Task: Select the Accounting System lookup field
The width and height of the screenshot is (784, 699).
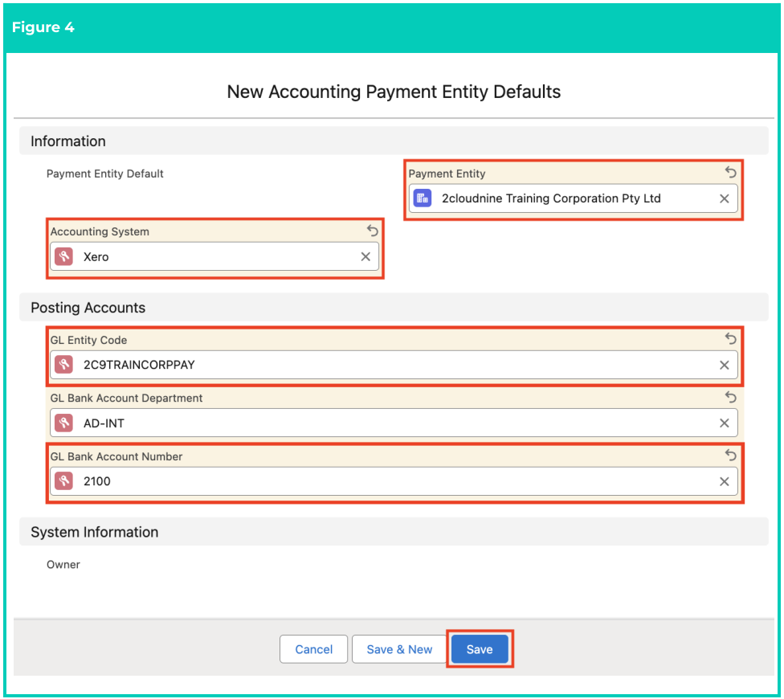Action: 214,256
